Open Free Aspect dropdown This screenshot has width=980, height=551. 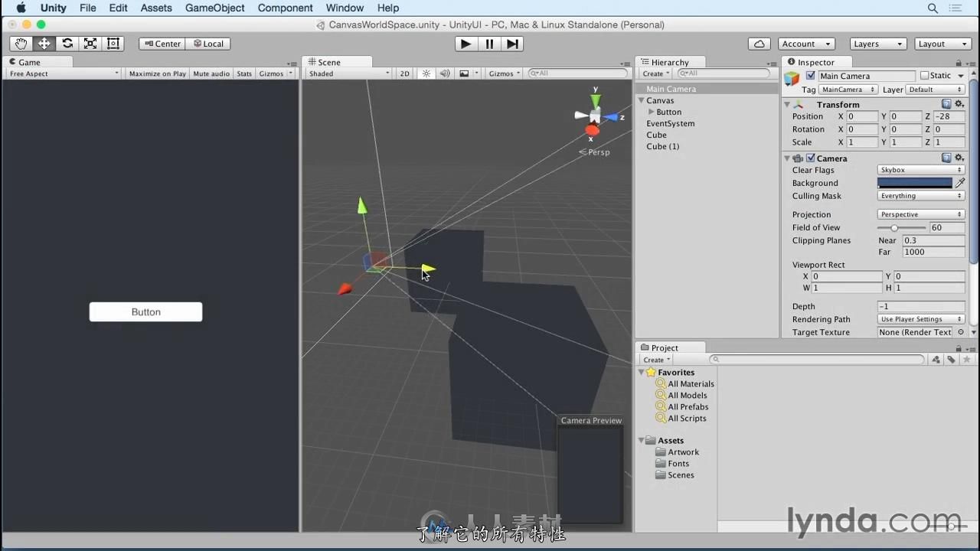pos(64,73)
